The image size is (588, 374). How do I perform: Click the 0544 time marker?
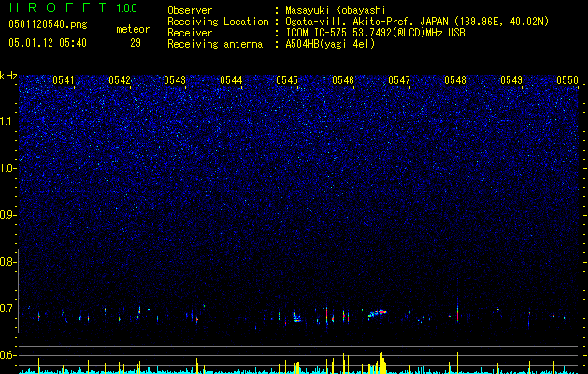pyautogui.click(x=231, y=80)
